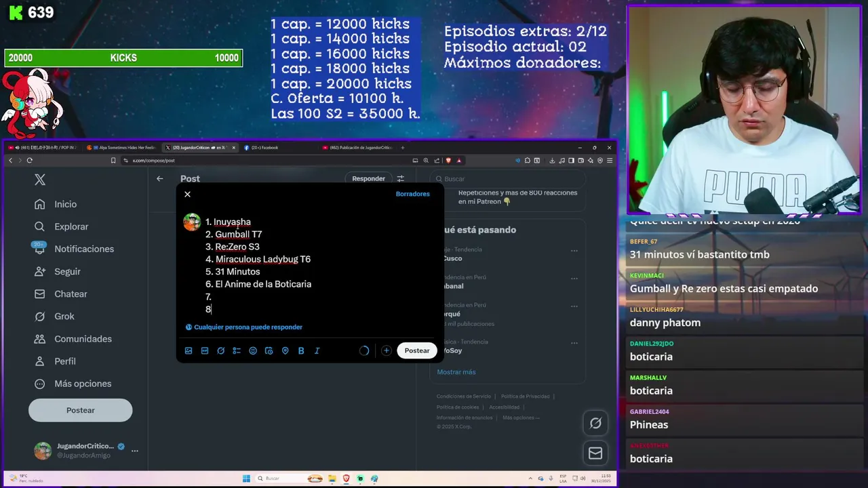Screen dimensions: 868x488
Task: Close the compose post dialog
Action: coord(187,194)
